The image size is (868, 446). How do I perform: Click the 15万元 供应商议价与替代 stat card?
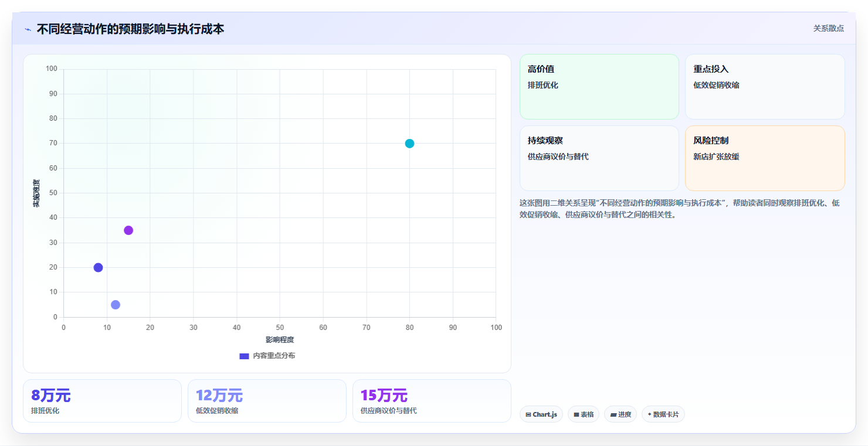(432, 401)
